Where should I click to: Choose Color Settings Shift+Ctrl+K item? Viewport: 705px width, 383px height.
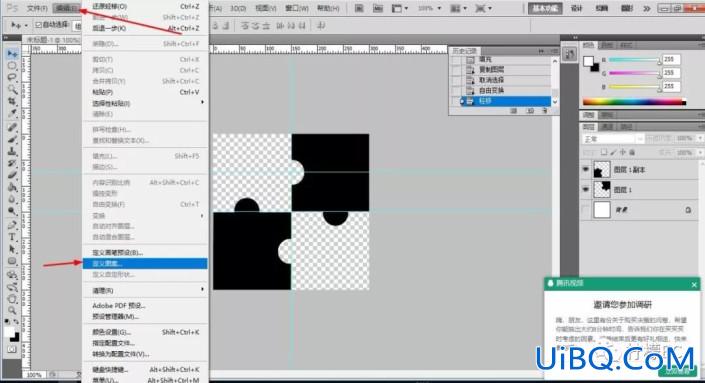click(145, 332)
